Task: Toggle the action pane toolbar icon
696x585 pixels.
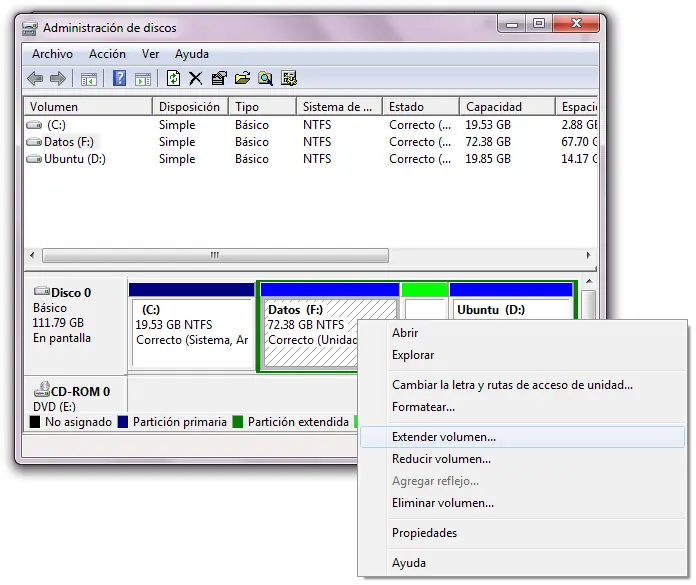Action: [x=143, y=79]
